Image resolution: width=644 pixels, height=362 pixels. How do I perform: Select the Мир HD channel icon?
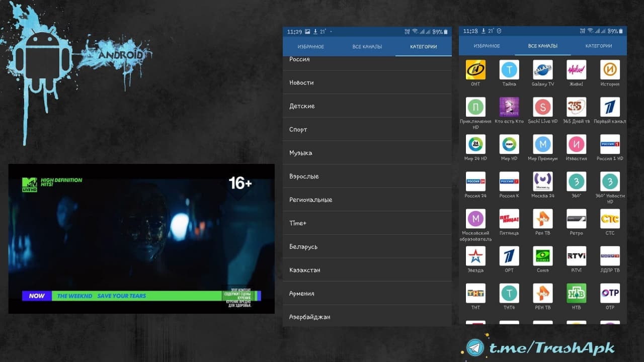pos(509,144)
